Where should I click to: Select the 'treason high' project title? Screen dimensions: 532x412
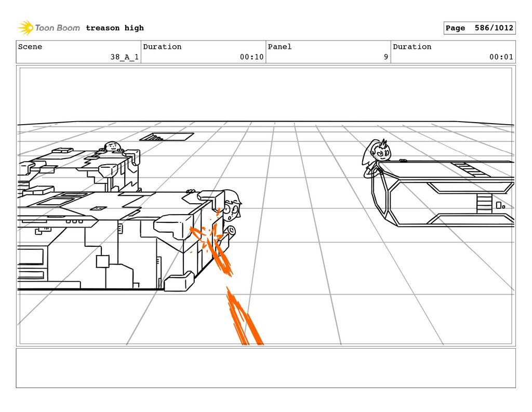(x=115, y=28)
